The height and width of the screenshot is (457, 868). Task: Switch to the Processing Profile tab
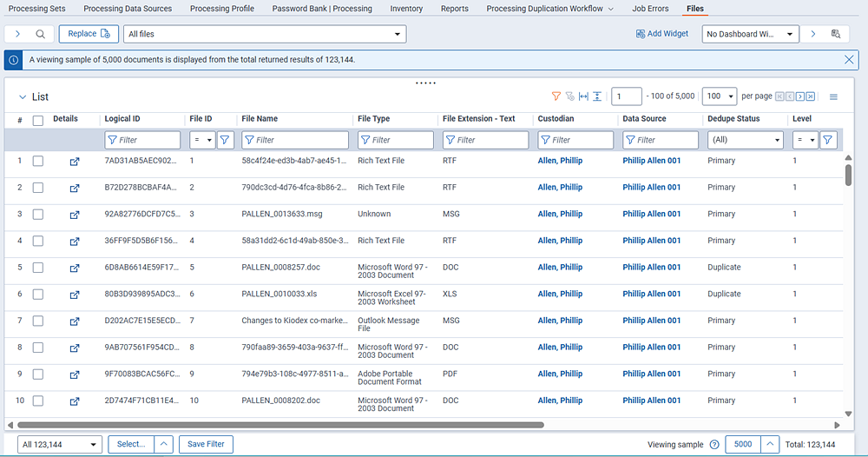(222, 9)
